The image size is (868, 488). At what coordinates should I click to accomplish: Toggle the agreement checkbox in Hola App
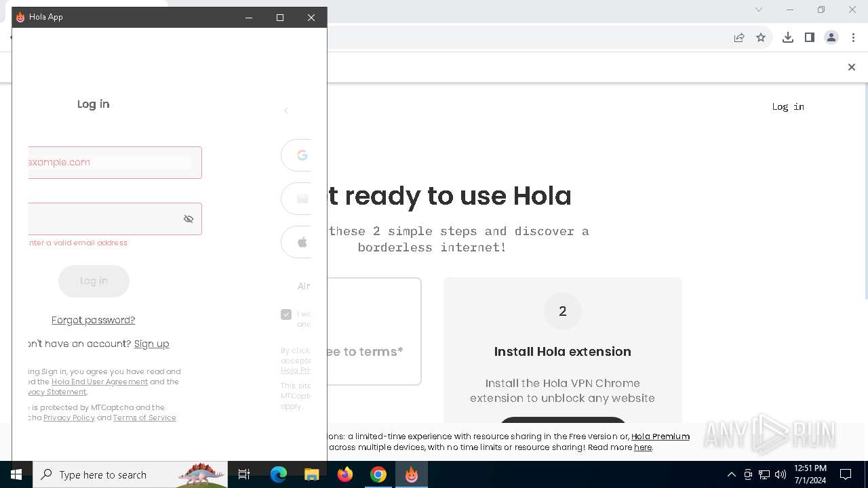tap(286, 314)
